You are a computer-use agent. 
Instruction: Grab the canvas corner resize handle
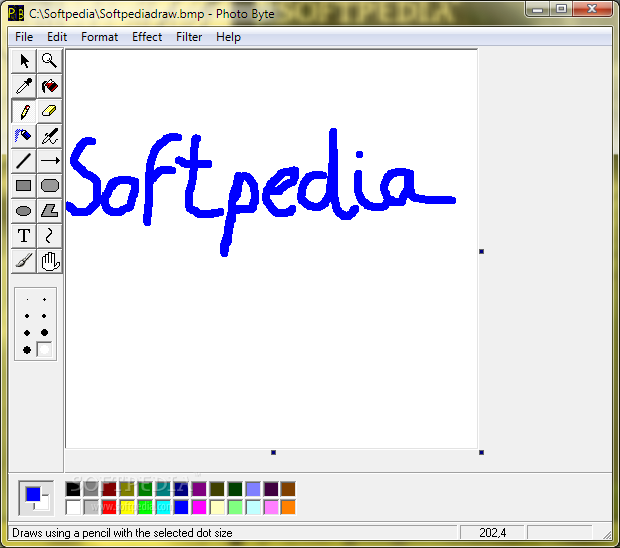pyautogui.click(x=481, y=452)
